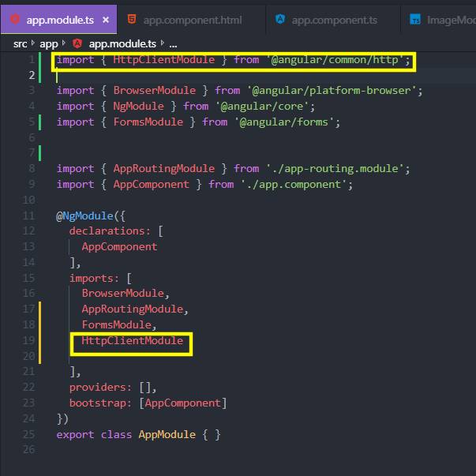Click the AppModule class name
The width and height of the screenshot is (476, 476).
(167, 435)
